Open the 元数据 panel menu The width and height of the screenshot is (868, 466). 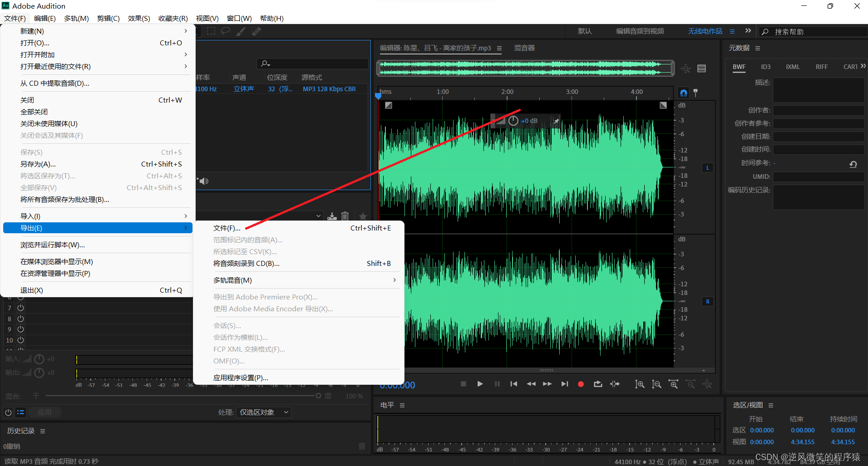click(758, 48)
